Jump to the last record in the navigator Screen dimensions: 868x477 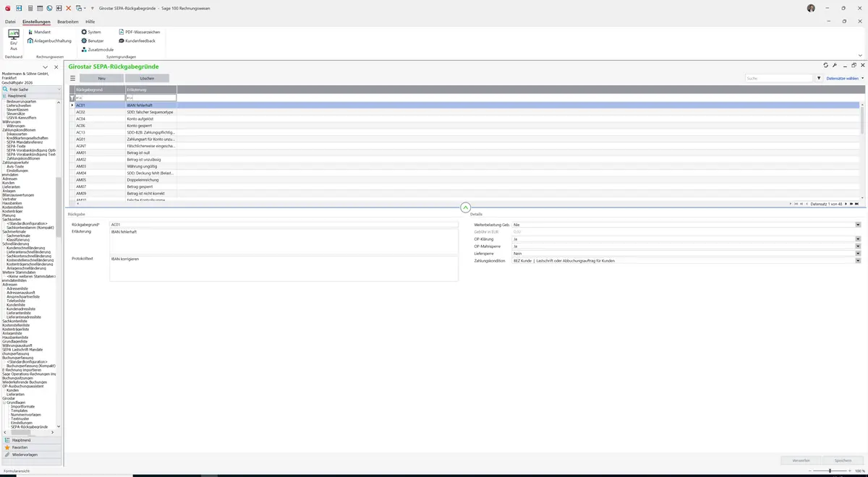[x=856, y=205]
